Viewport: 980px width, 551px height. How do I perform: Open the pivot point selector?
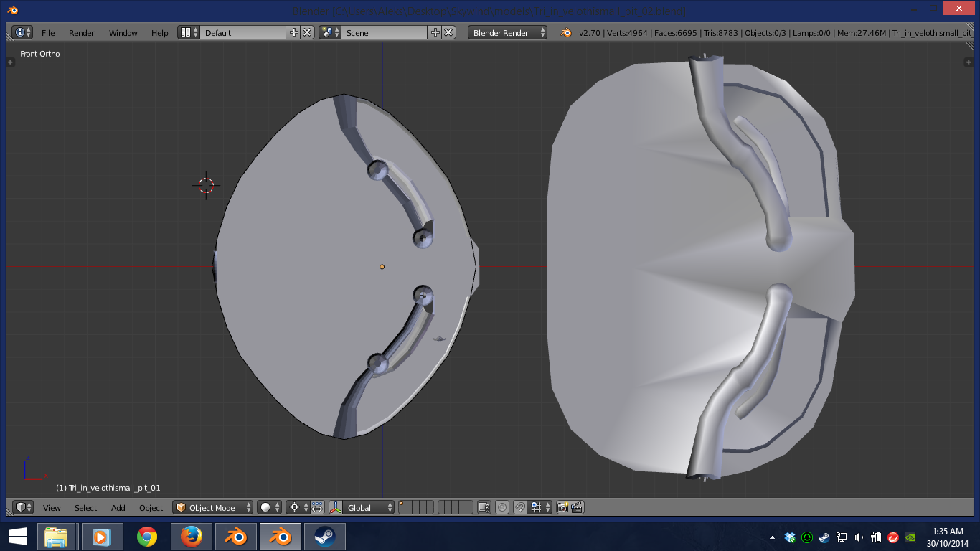coord(297,507)
